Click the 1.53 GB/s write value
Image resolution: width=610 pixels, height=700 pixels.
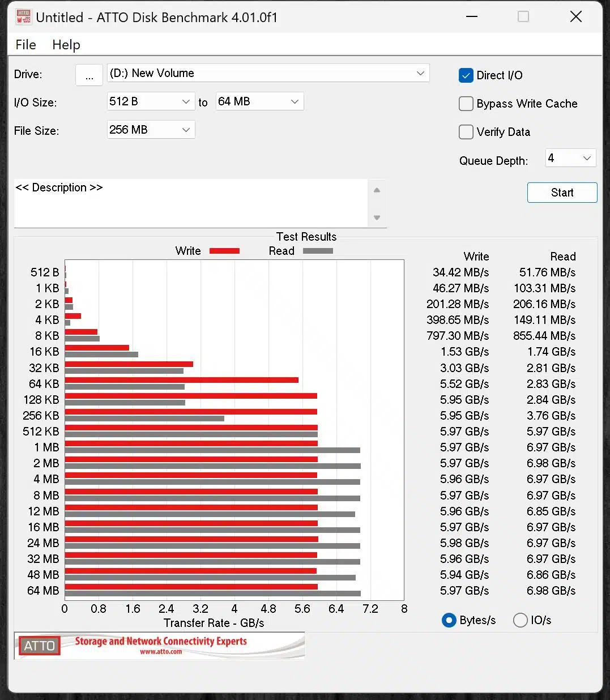464,352
